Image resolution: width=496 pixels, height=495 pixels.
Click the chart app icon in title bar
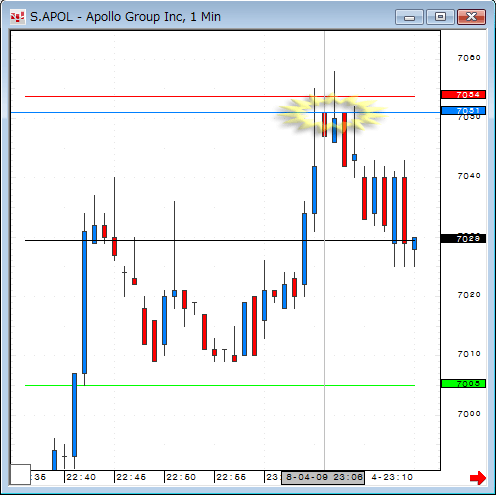(x=17, y=17)
